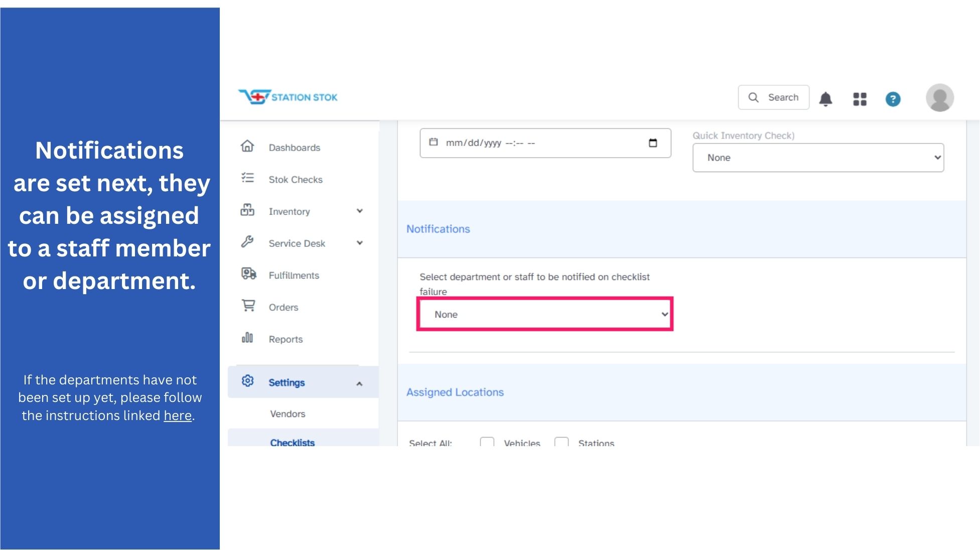Check the Stations checkbox
This screenshot has height=550, width=980.
tap(561, 442)
